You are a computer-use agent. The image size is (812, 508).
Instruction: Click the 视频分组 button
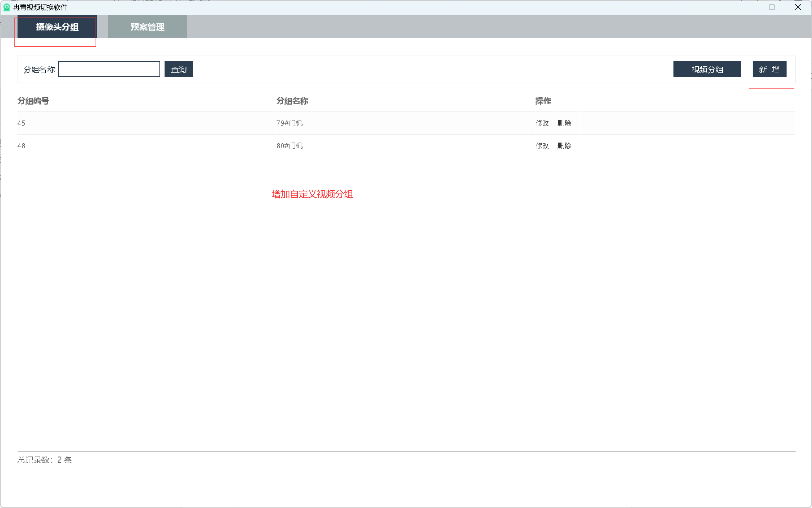click(x=707, y=69)
